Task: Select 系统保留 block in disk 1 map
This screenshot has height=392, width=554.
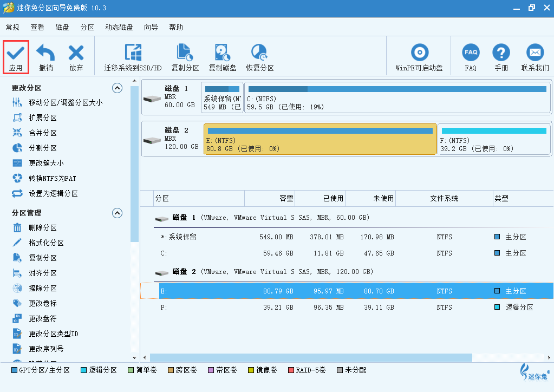Action: tap(222, 97)
